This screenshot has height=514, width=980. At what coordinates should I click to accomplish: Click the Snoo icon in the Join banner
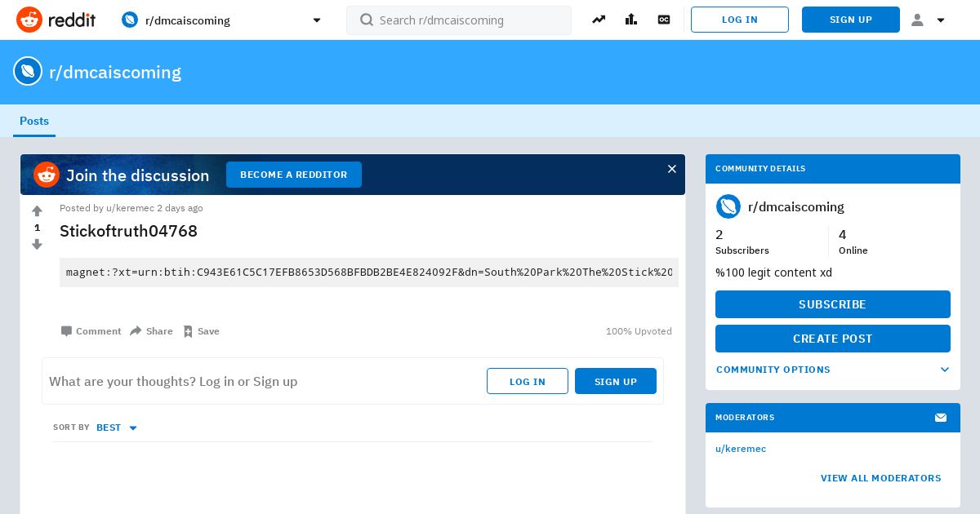click(x=47, y=175)
